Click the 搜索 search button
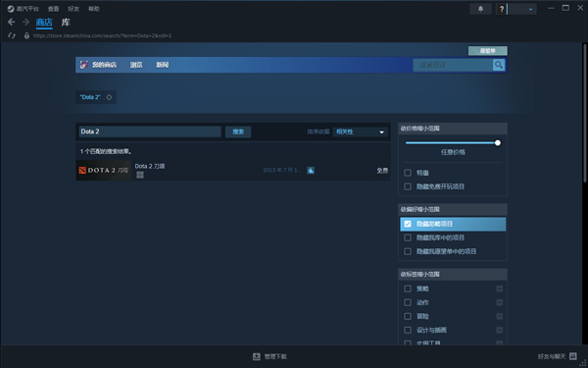Viewport: 588px width, 368px height. pos(238,131)
